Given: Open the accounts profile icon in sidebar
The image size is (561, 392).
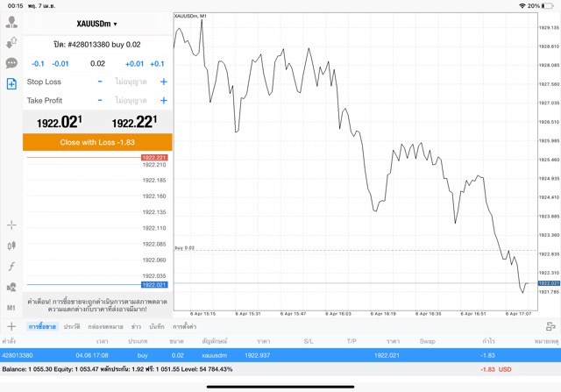Looking at the screenshot, I should tap(11, 22).
